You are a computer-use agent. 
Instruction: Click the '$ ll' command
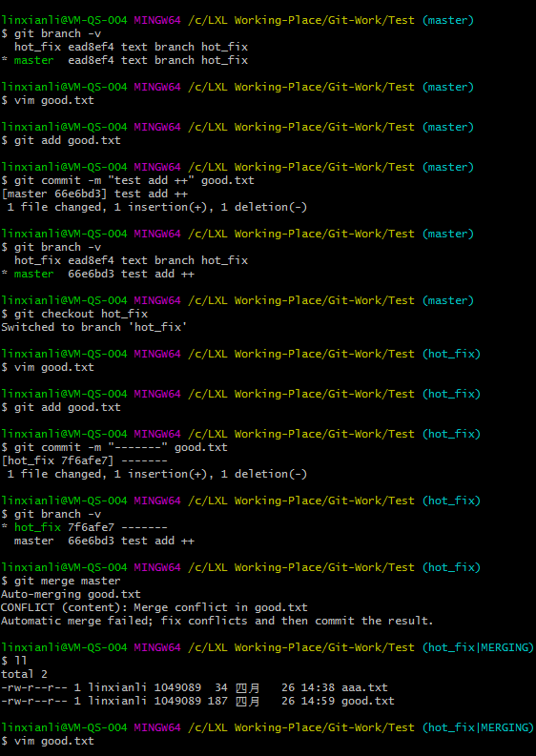click(14, 661)
